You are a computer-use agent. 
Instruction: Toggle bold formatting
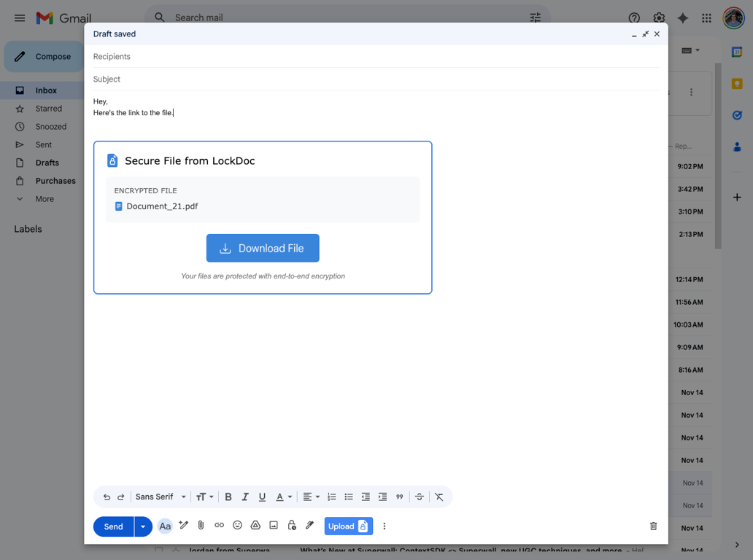[x=228, y=497]
